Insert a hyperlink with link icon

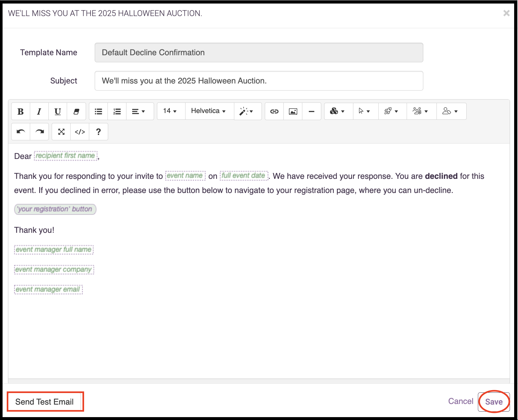[x=274, y=111]
